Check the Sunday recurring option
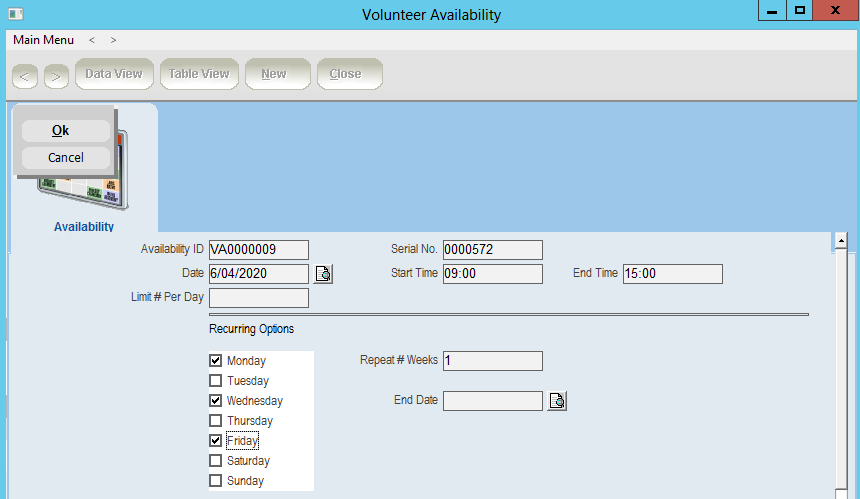This screenshot has height=499, width=860. tap(215, 481)
